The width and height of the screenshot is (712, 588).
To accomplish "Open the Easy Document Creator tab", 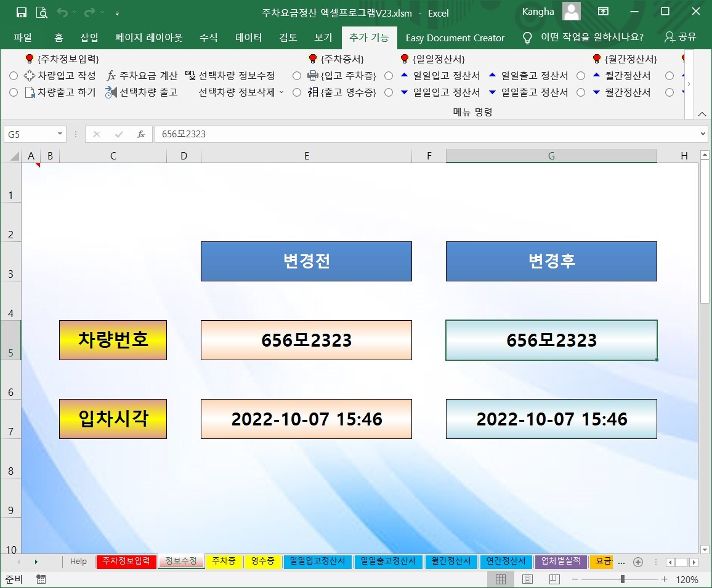I will pos(455,38).
